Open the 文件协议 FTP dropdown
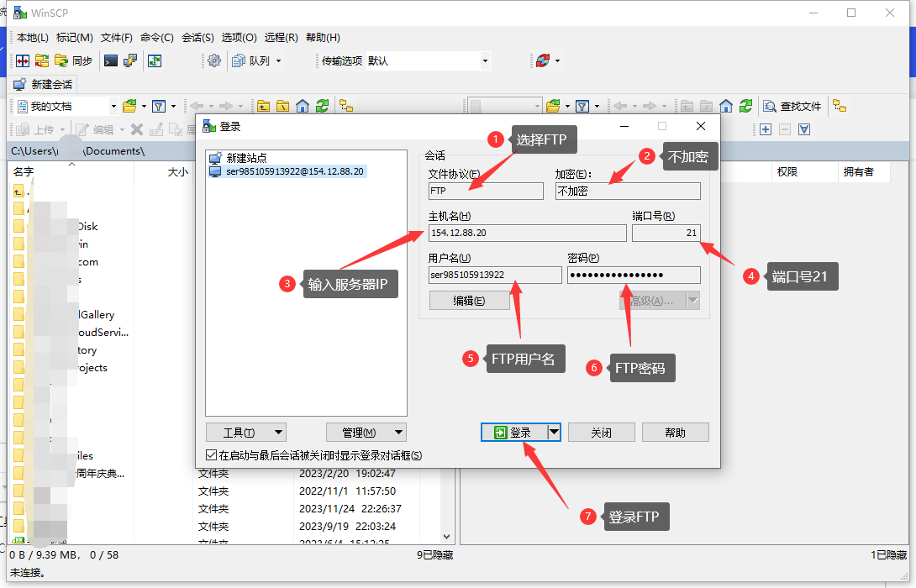 486,191
